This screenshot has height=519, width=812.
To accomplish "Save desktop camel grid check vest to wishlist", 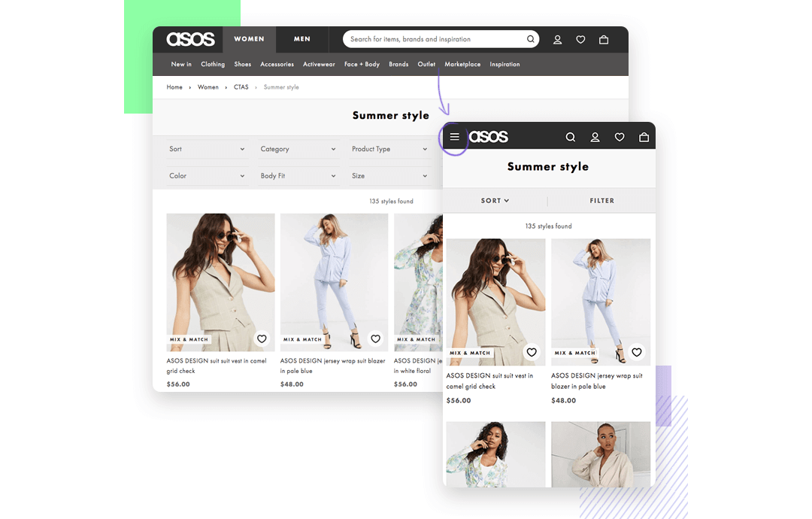I will pyautogui.click(x=262, y=338).
